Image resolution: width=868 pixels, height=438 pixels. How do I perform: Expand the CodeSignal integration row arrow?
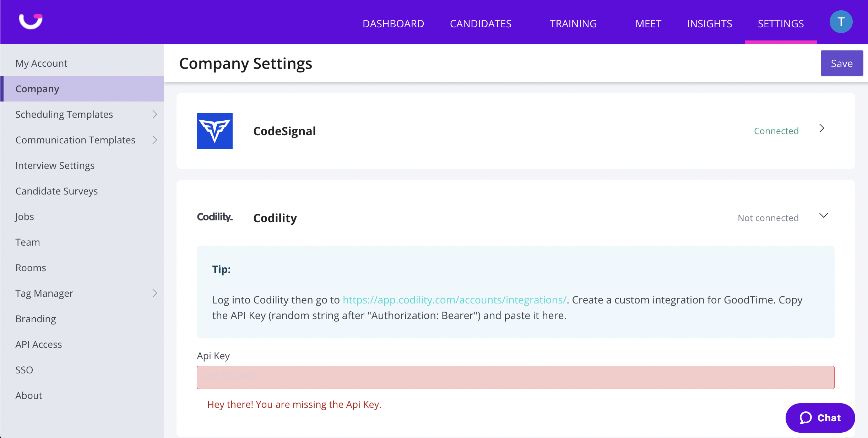click(x=821, y=128)
